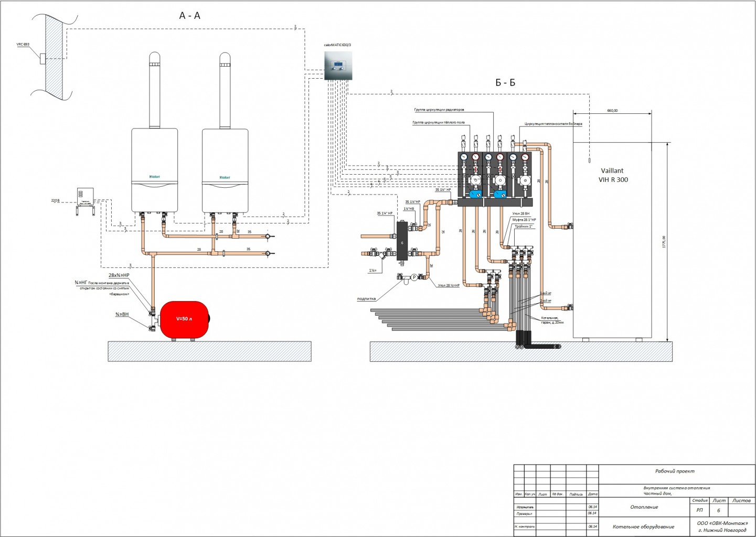Click the 660,00 width dimension
Screen dimensions: 756x537
(612, 111)
